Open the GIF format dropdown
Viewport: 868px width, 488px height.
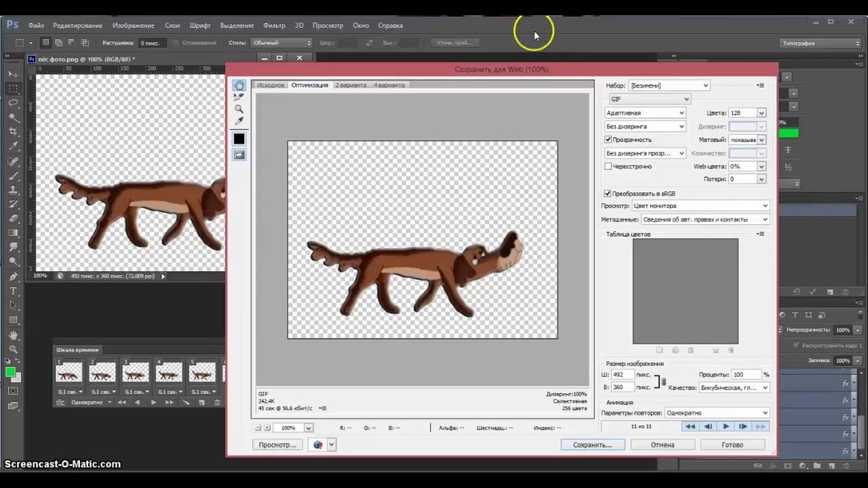[650, 99]
